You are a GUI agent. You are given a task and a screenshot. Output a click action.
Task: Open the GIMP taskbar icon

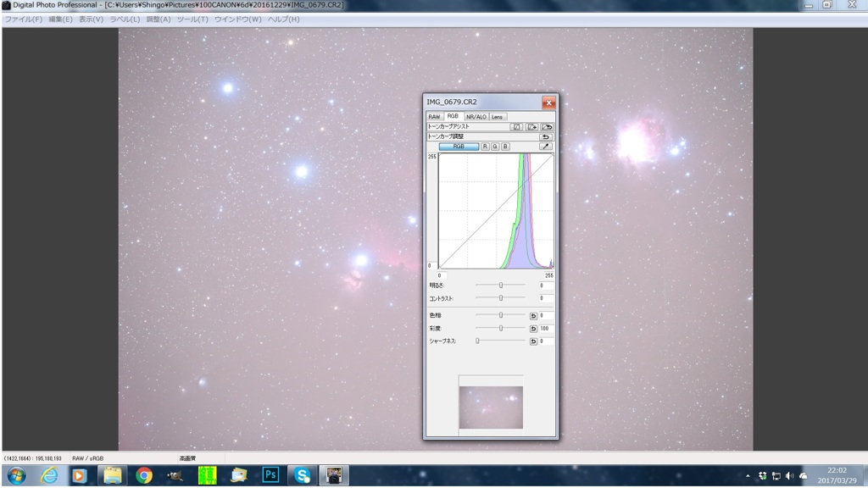coord(175,476)
